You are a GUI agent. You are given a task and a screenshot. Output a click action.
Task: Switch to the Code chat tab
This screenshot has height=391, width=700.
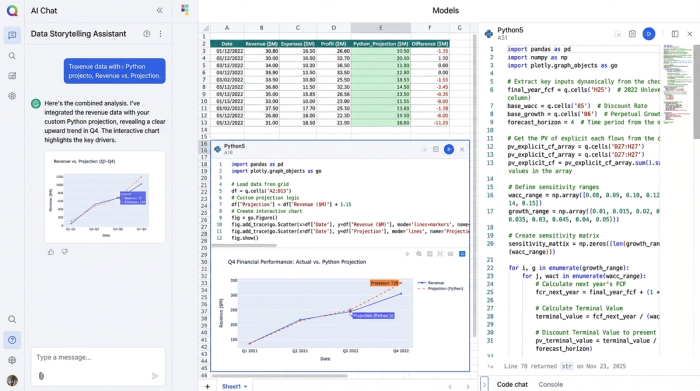point(512,384)
